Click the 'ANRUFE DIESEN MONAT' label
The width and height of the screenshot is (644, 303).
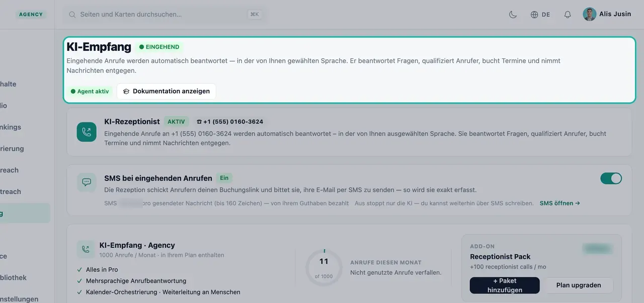pos(386,263)
